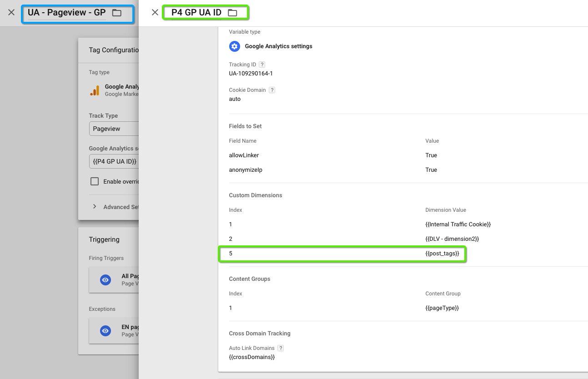Open the Track Type Pageview dropdown
This screenshot has height=379, width=588.
pos(114,129)
